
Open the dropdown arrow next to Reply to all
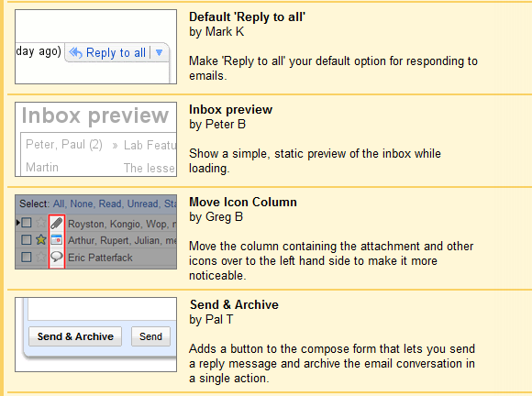click(159, 52)
